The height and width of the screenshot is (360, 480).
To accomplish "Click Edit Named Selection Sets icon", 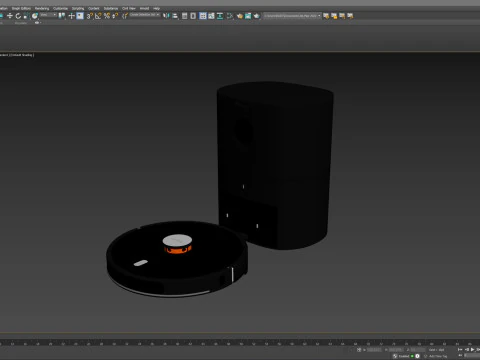I will tap(125, 16).
